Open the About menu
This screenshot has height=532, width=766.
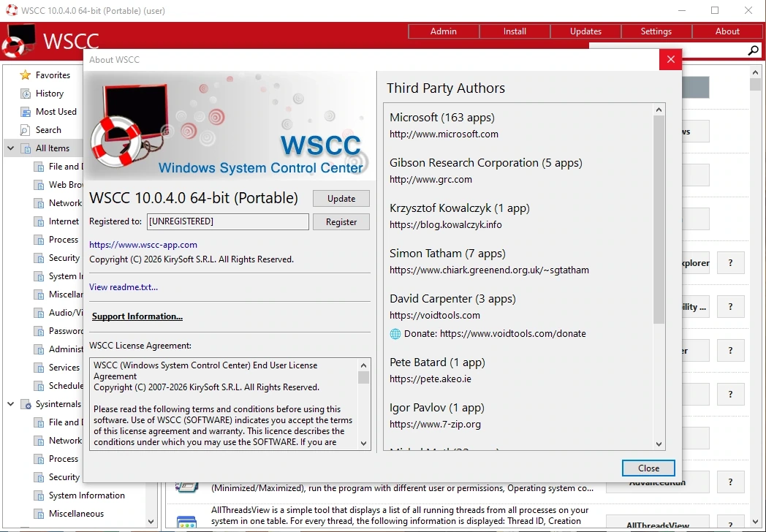tap(727, 31)
